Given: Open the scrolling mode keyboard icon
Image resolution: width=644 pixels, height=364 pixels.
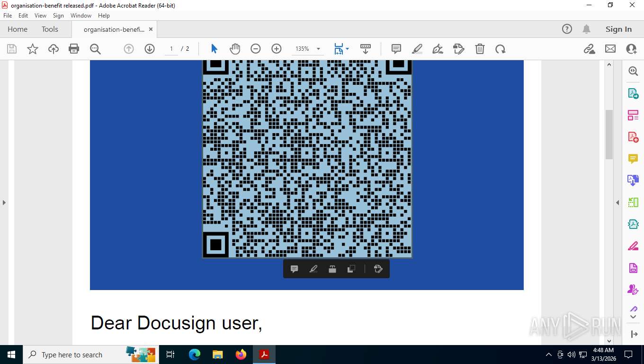Looking at the screenshot, I should tap(365, 49).
